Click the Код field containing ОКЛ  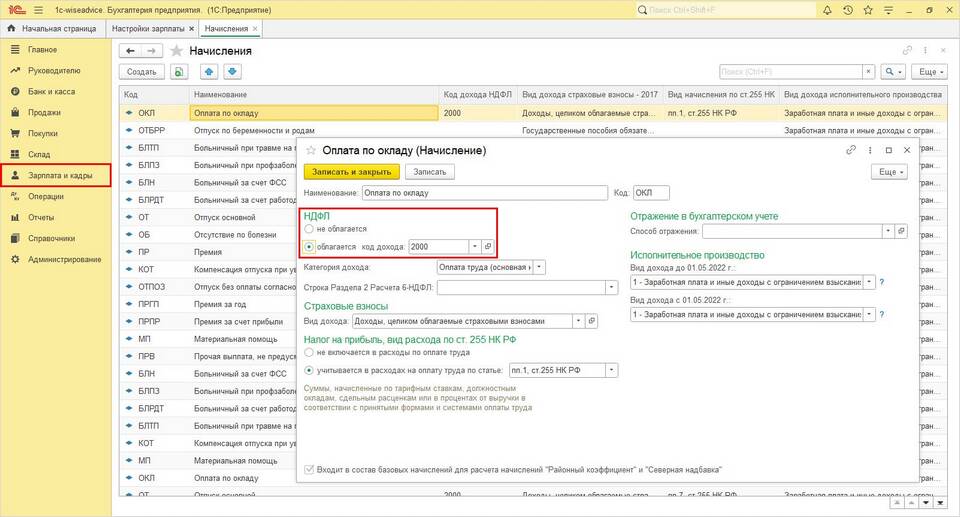click(651, 193)
